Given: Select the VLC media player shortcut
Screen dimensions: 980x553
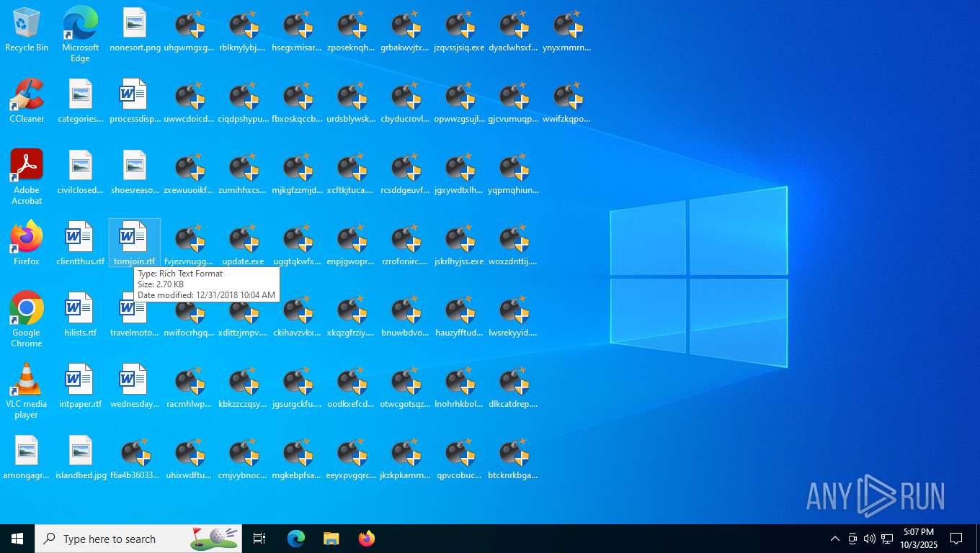Looking at the screenshot, I should [x=27, y=391].
